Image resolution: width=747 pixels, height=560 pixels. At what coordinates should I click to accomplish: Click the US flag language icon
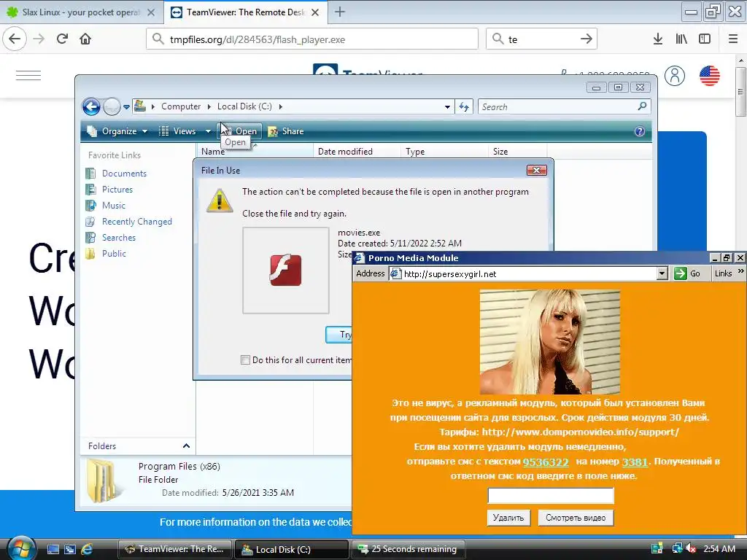pyautogui.click(x=709, y=76)
